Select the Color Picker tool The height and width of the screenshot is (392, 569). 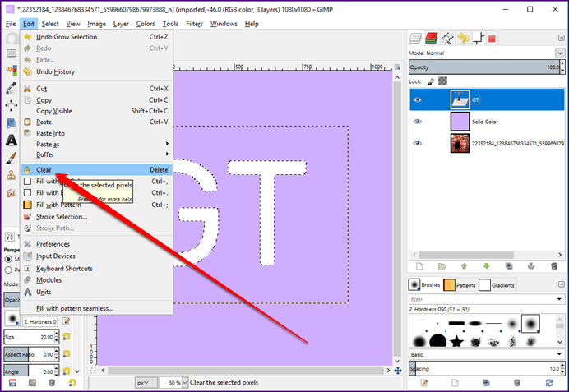pyautogui.click(x=12, y=87)
